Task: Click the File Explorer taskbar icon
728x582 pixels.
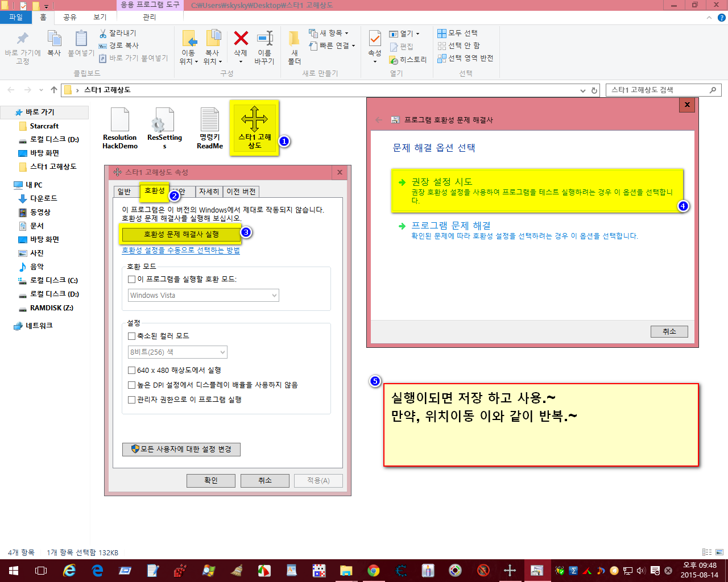Action: click(x=346, y=571)
